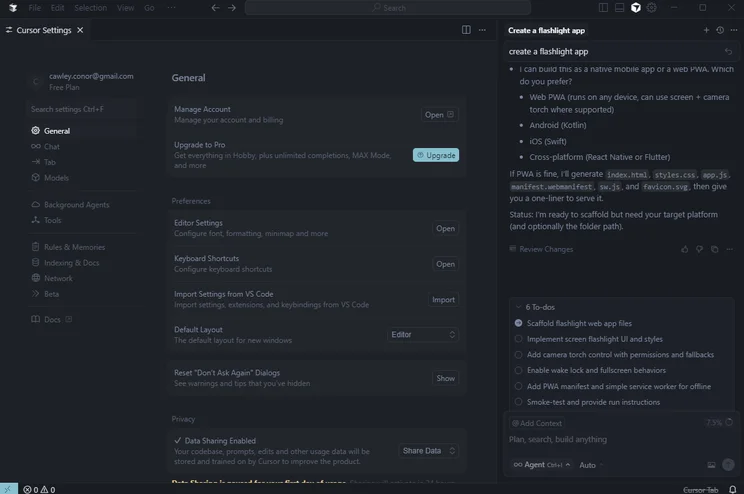Split the editor with the split icon

point(466,30)
